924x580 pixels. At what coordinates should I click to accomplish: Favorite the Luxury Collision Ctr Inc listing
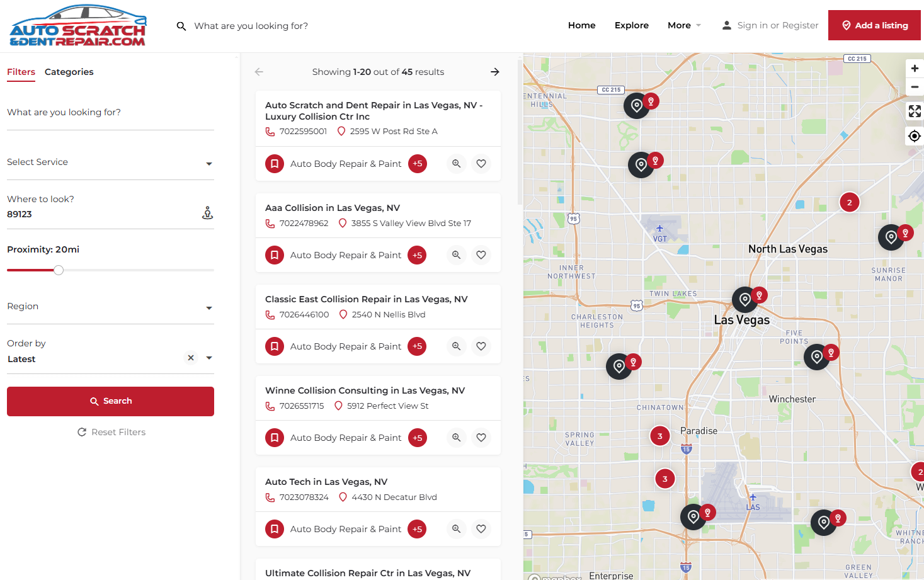coord(481,164)
